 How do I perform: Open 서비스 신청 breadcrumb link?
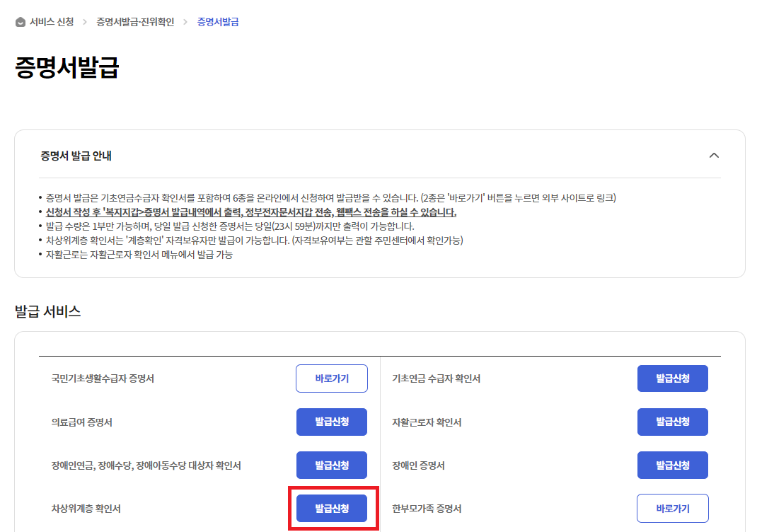(52, 22)
